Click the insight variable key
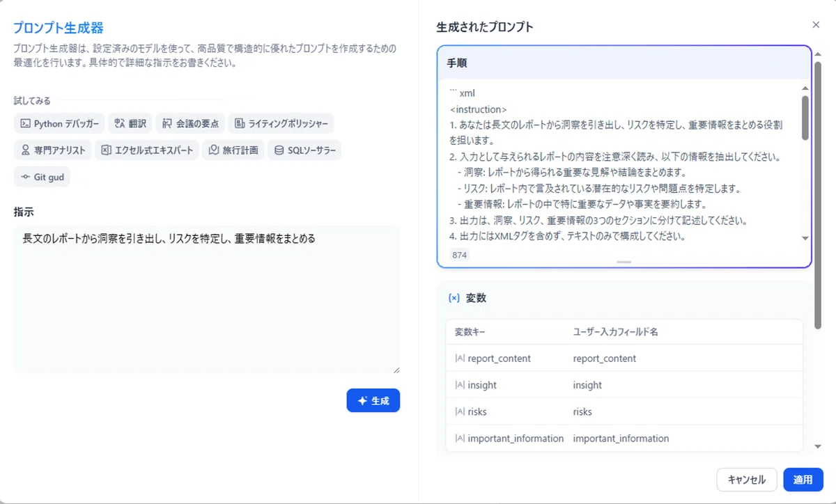This screenshot has width=836, height=504. (x=482, y=385)
